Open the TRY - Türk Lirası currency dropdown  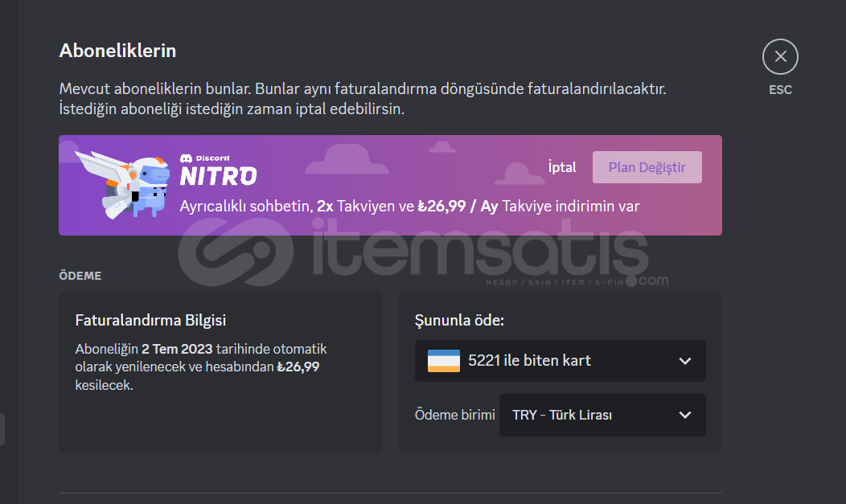[602, 415]
